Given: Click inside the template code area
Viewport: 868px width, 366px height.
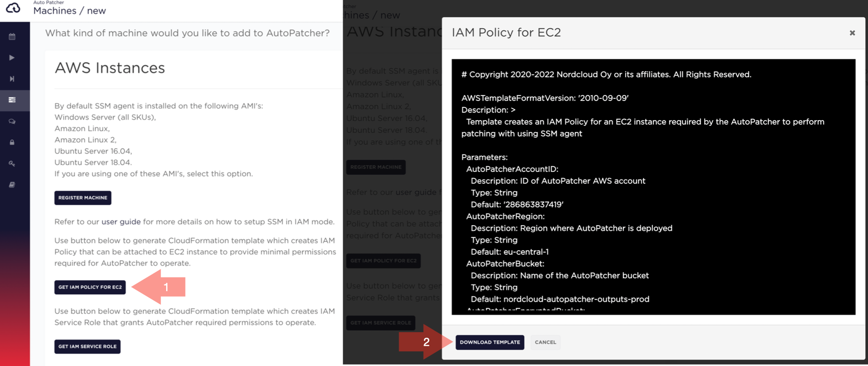Looking at the screenshot, I should click(653, 187).
